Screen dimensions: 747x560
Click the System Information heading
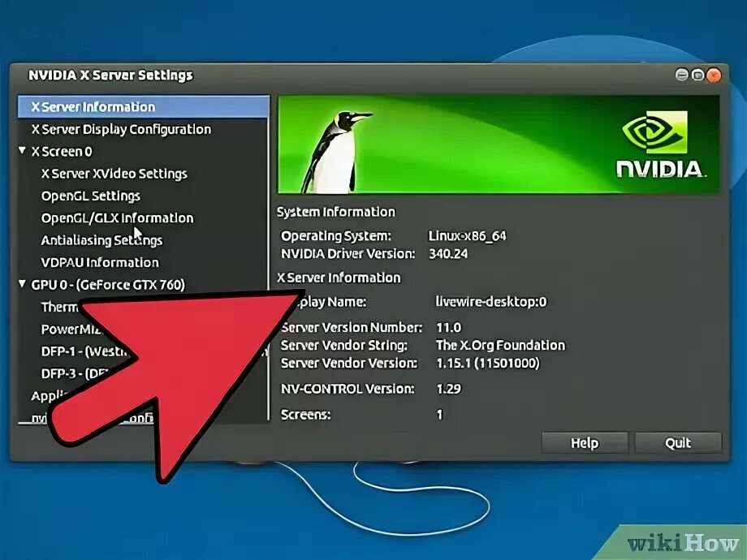(x=336, y=213)
